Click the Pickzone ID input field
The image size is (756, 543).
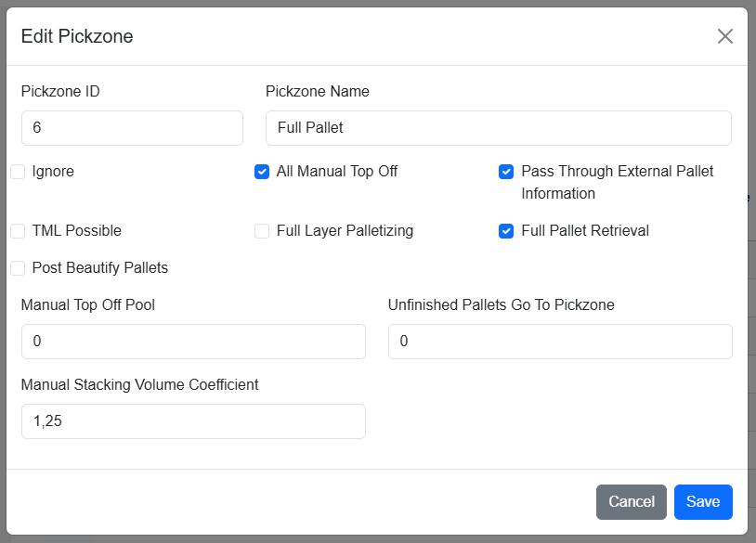pos(132,128)
